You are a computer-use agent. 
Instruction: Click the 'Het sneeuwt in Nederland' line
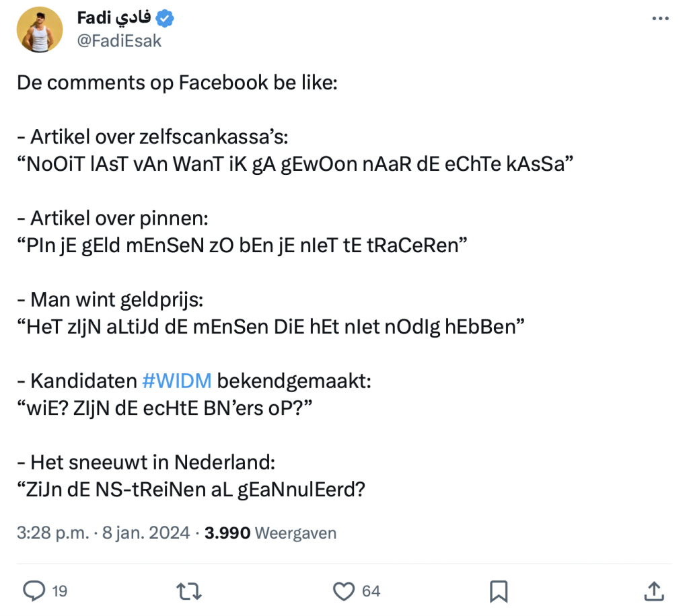(147, 463)
